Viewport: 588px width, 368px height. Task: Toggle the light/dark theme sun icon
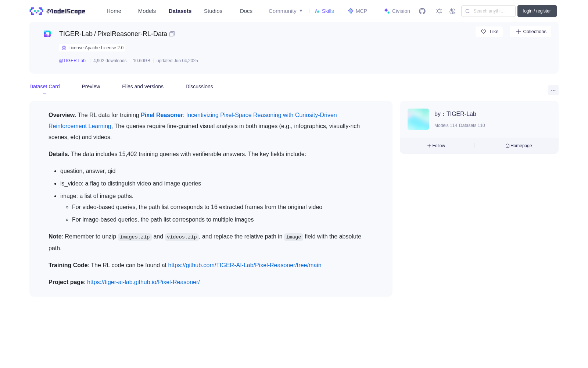(x=439, y=11)
